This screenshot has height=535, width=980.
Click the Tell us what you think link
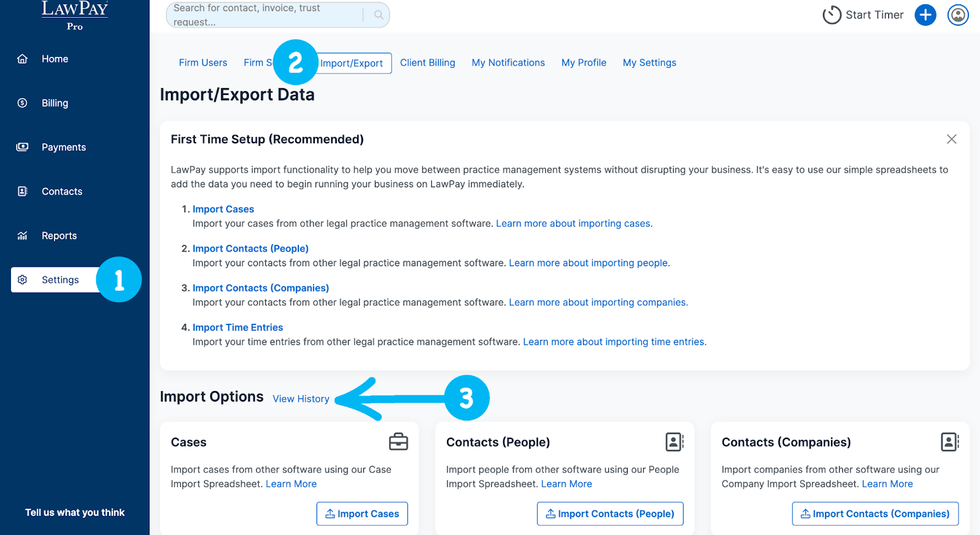point(75,512)
